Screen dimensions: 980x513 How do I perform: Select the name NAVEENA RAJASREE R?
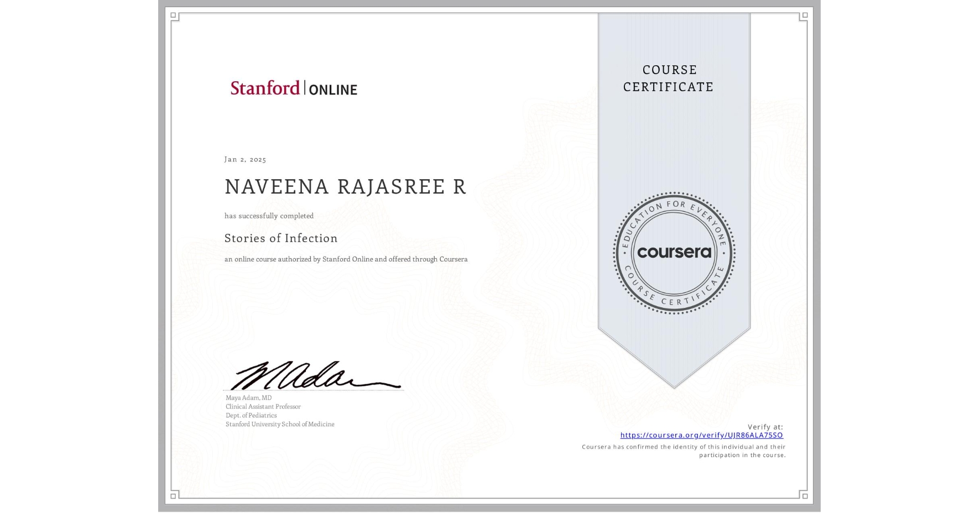click(x=345, y=187)
